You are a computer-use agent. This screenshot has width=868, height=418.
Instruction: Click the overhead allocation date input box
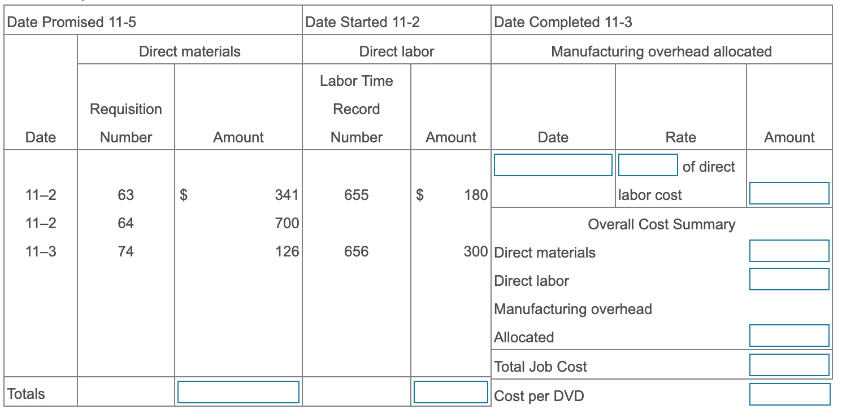point(552,165)
